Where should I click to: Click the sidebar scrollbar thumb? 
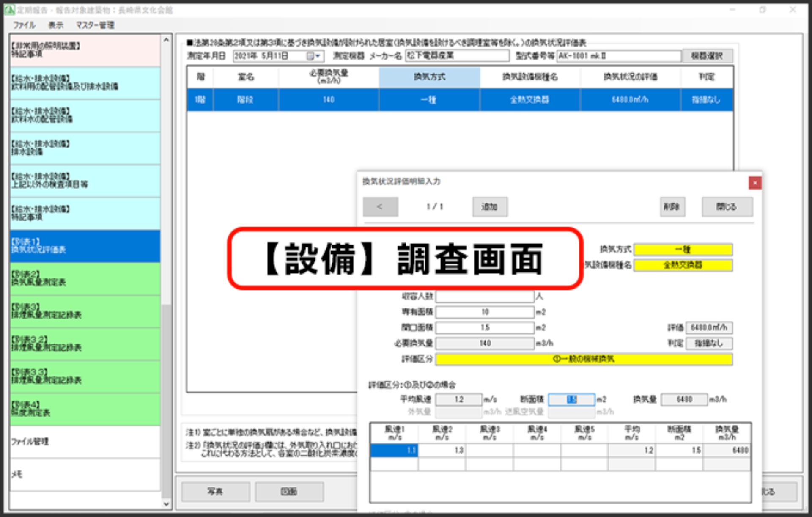[166, 401]
